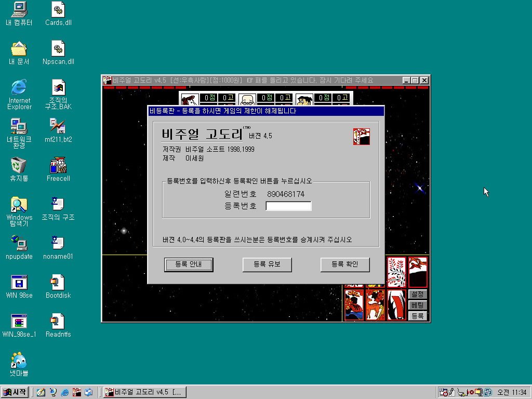This screenshot has height=399, width=532.
Task: Click the game window title bar icon
Action: point(107,80)
